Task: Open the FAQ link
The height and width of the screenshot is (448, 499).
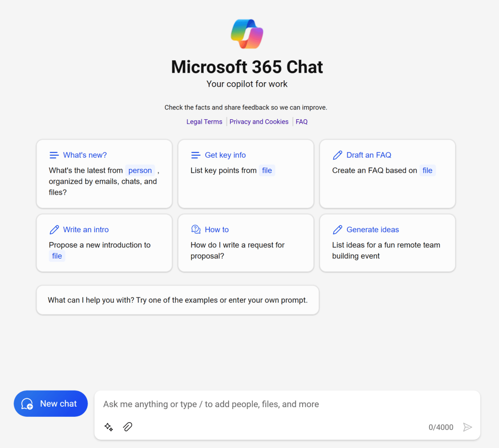Action: 302,122
